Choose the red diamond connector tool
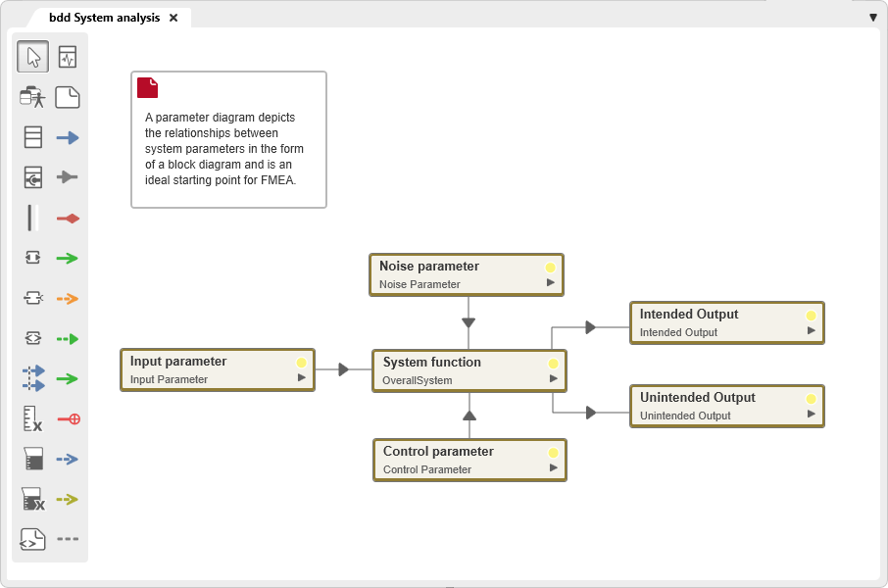Viewport: 888px width, 588px height. (x=68, y=218)
